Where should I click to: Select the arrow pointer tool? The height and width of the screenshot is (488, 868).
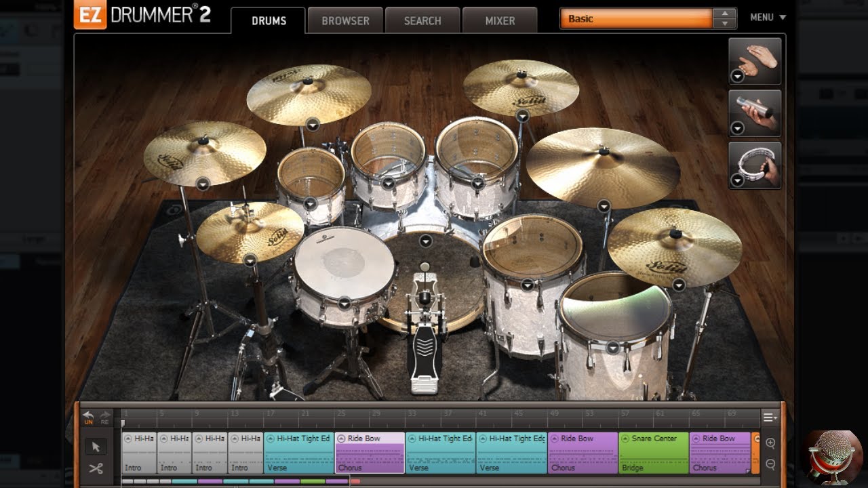96,447
